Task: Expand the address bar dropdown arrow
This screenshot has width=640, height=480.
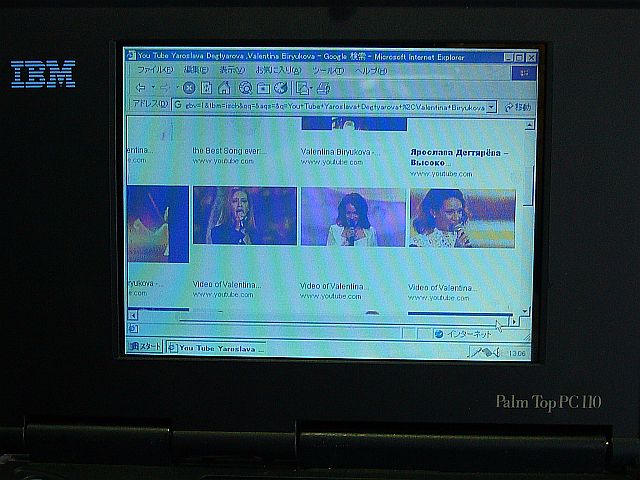Action: [x=491, y=106]
